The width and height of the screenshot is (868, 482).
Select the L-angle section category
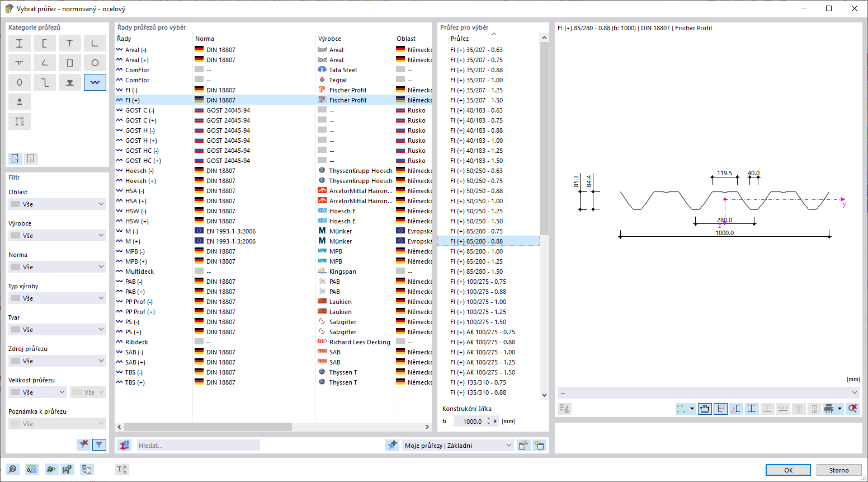(x=95, y=43)
